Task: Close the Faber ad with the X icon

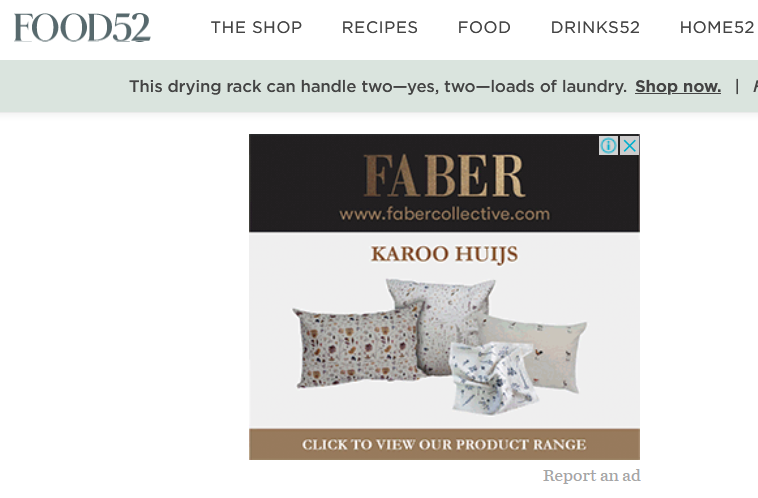Action: (629, 145)
